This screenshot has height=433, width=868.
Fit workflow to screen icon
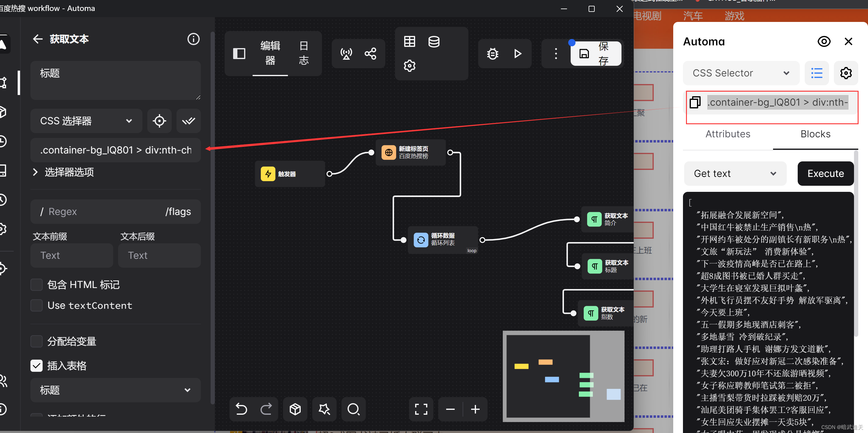pyautogui.click(x=421, y=409)
